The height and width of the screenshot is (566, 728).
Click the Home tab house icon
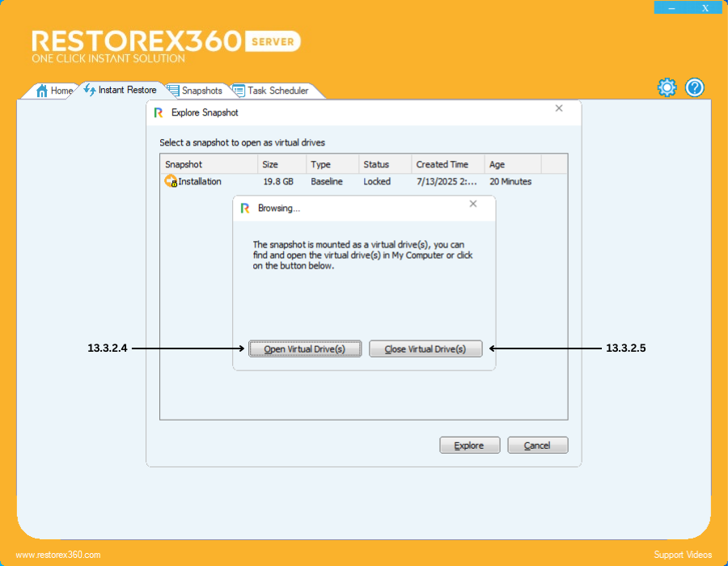[42, 91]
